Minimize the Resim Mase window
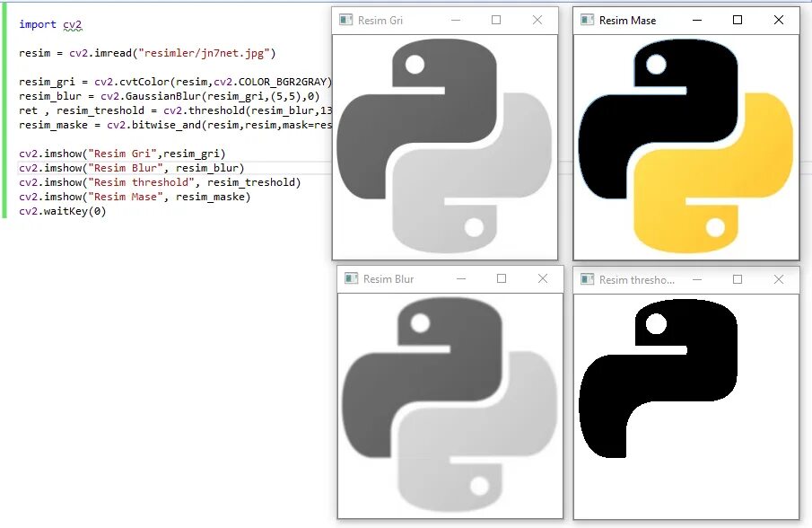The width and height of the screenshot is (812, 528). pos(697,21)
